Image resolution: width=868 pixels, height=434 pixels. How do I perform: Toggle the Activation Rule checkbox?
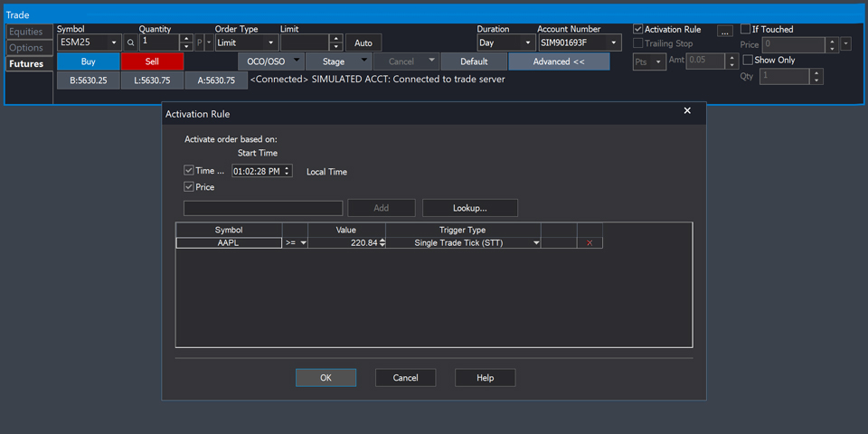pos(638,29)
